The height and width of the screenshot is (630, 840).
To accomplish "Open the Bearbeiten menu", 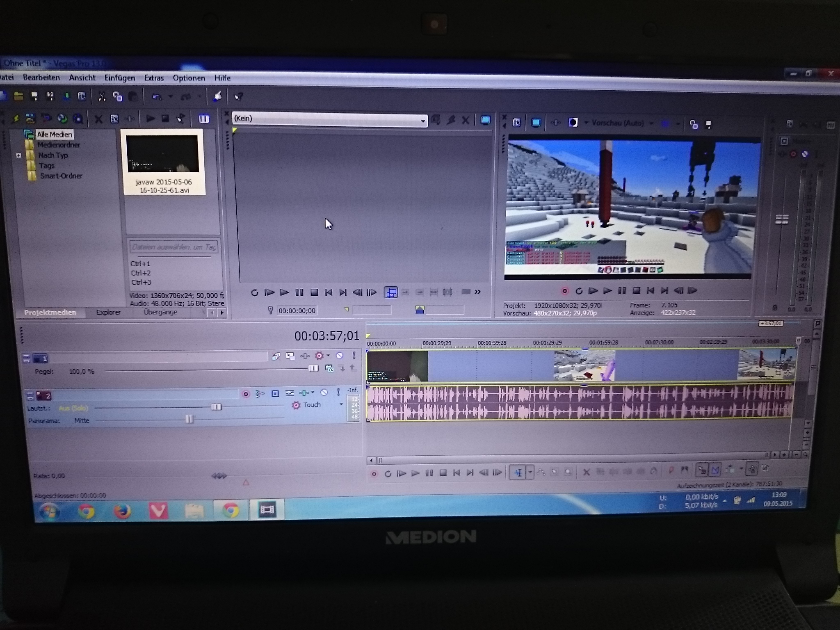I will [x=41, y=78].
